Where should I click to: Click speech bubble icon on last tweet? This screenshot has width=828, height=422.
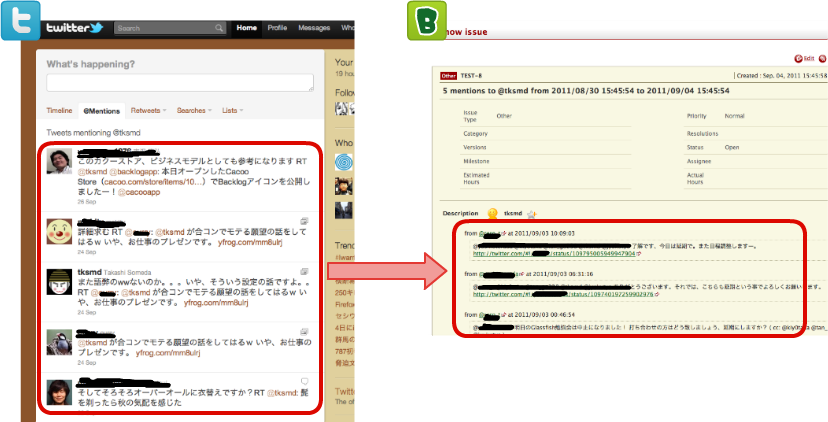(x=304, y=381)
